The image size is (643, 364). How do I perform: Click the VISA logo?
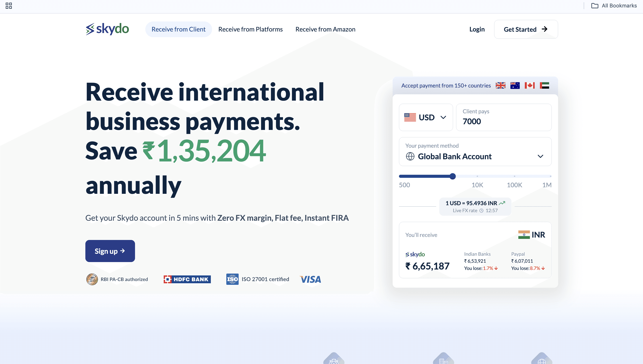tap(310, 279)
